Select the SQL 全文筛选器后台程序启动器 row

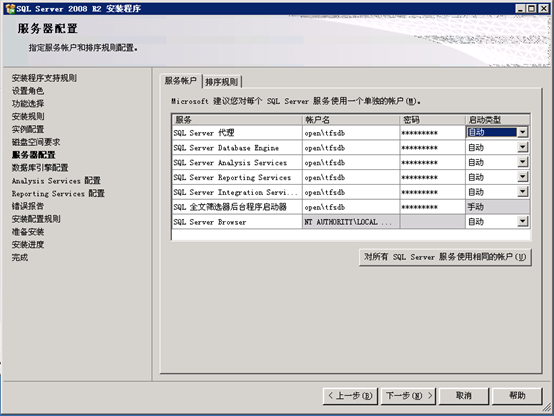click(237, 207)
